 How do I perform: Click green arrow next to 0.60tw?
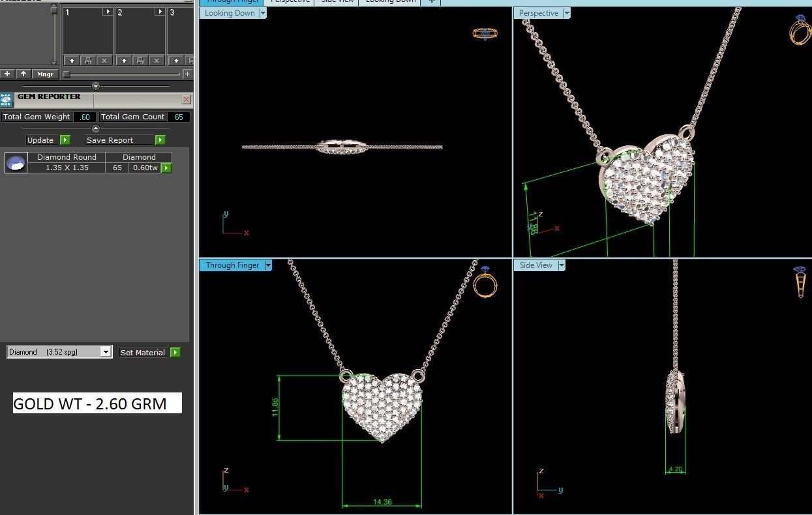pos(166,168)
